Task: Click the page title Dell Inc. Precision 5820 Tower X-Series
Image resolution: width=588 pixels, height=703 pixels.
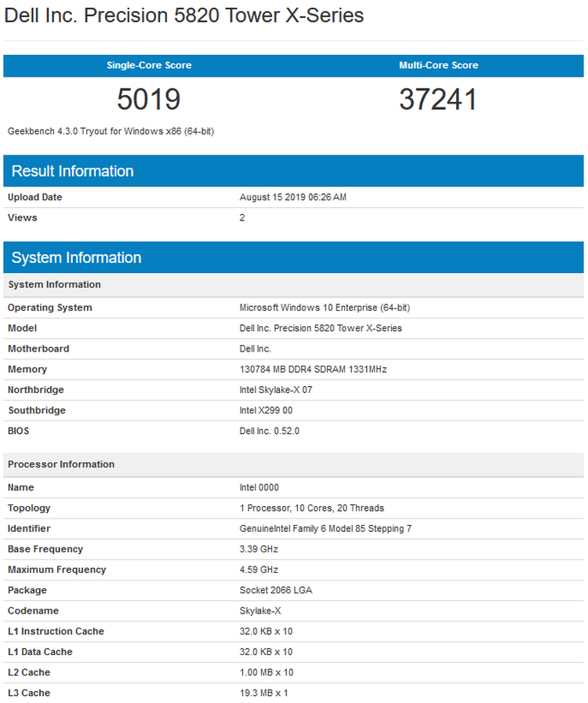Action: point(183,16)
